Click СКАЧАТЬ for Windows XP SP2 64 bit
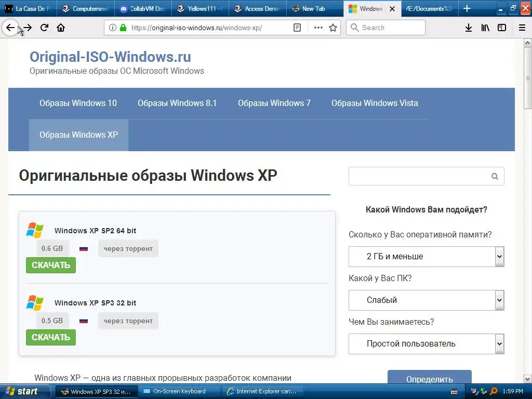The image size is (532, 399). [51, 265]
